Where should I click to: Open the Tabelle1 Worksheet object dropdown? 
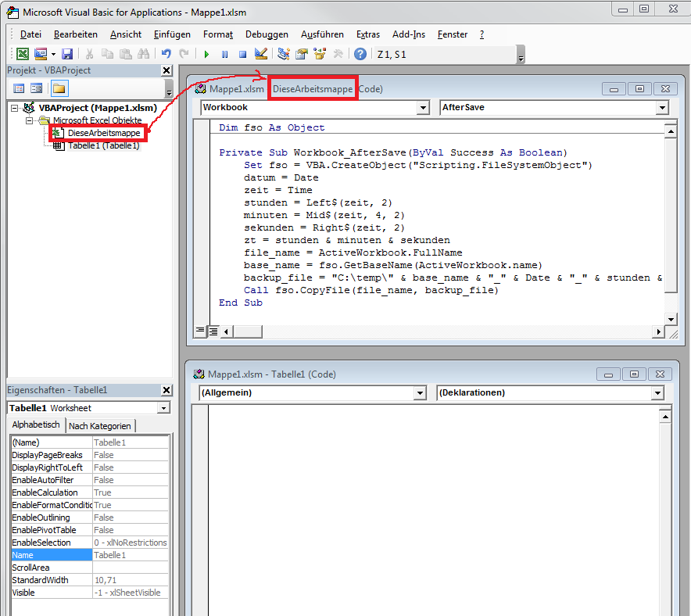coord(163,408)
